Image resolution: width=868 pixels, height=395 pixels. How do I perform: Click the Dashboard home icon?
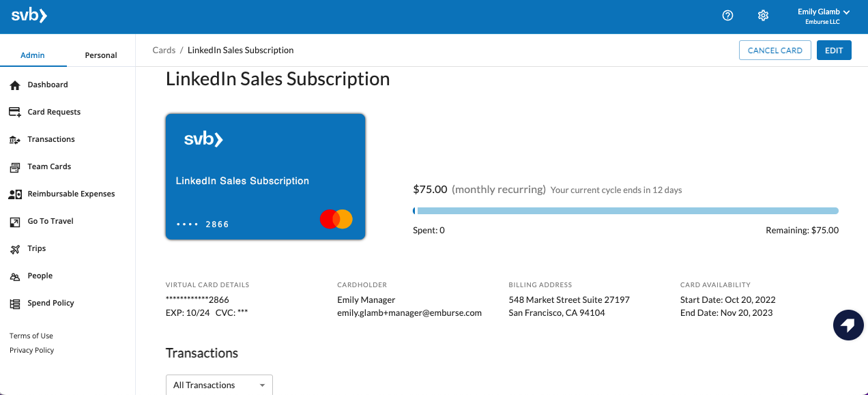[15, 85]
